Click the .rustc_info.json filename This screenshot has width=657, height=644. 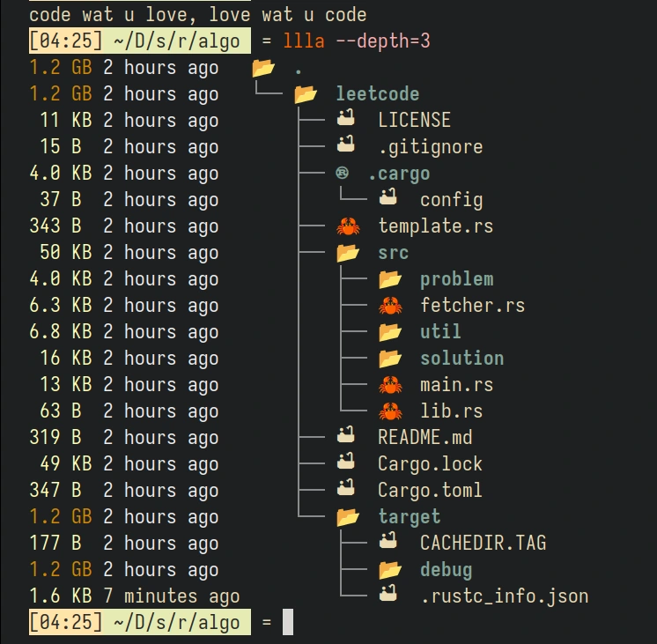(x=504, y=596)
